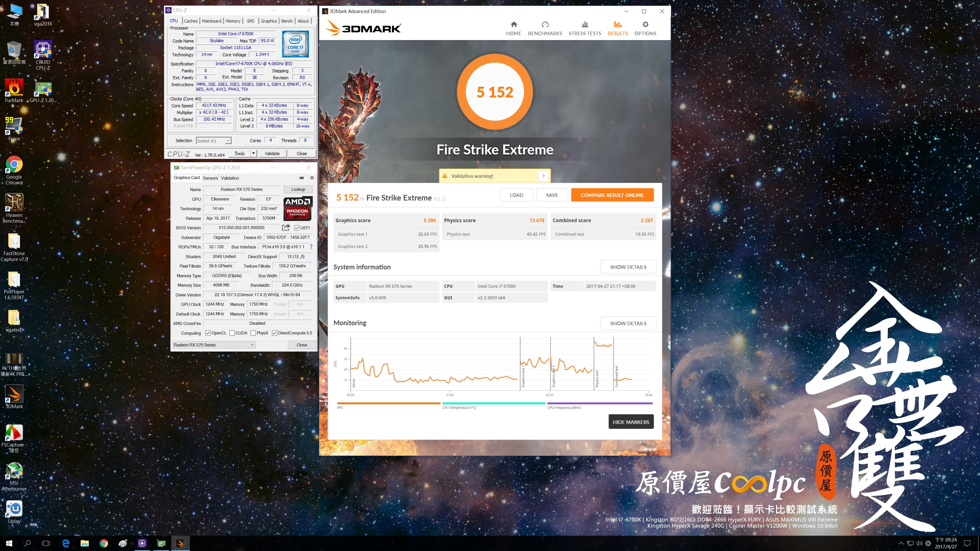Open the GPU-Z.1.20 desktop shortcut
Viewport: 980px width, 551px height.
43,91
